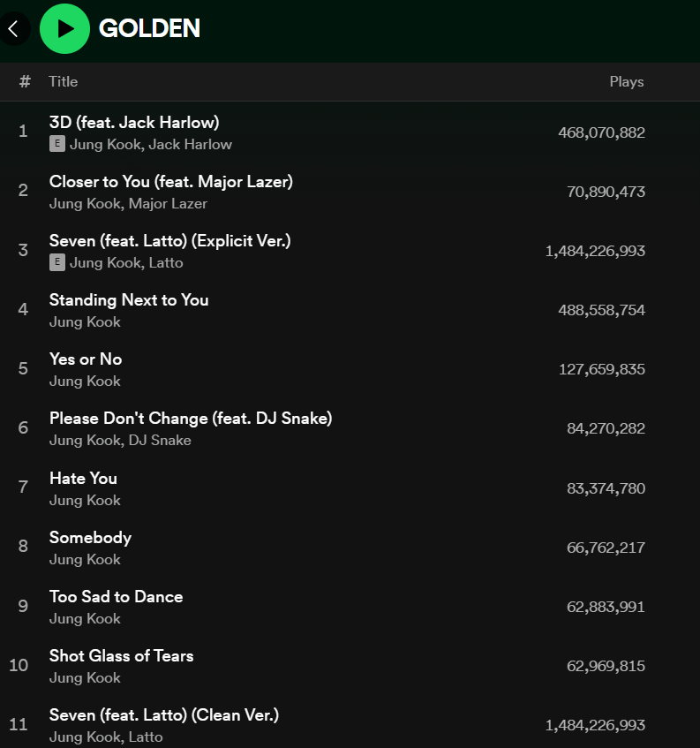This screenshot has width=700, height=748.
Task: Click Jung Kook link under Somebody
Action: click(85, 559)
